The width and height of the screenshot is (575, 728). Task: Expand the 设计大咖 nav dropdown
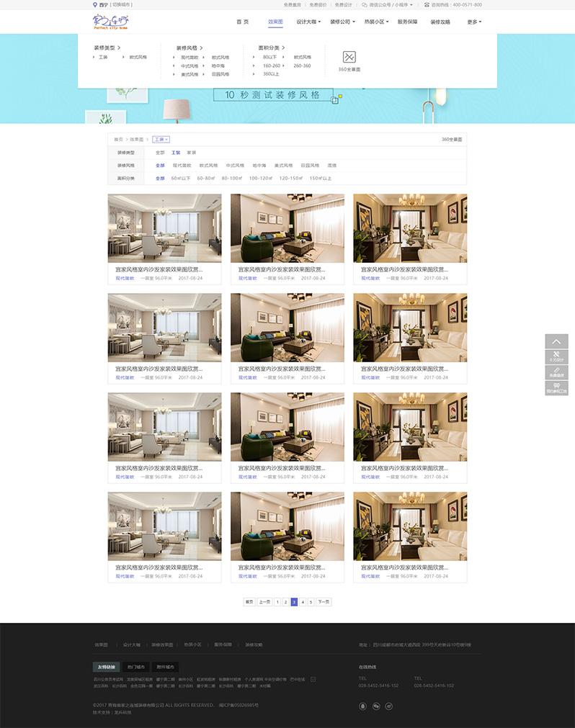pos(308,22)
